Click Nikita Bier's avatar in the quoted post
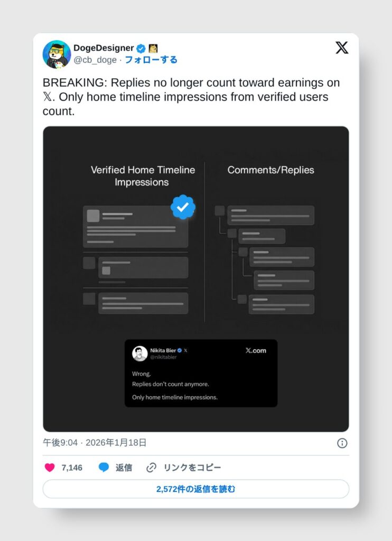This screenshot has width=392, height=541. (x=139, y=353)
